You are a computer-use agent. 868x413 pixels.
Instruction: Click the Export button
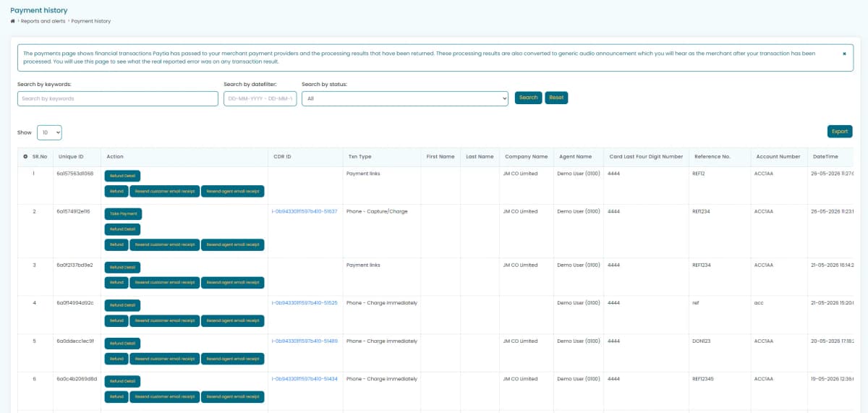(840, 132)
